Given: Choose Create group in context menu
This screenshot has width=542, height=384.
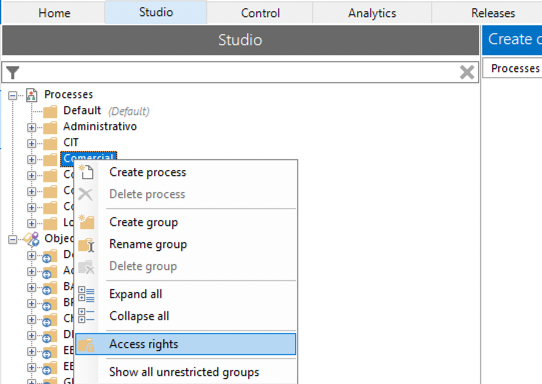Looking at the screenshot, I should 143,222.
